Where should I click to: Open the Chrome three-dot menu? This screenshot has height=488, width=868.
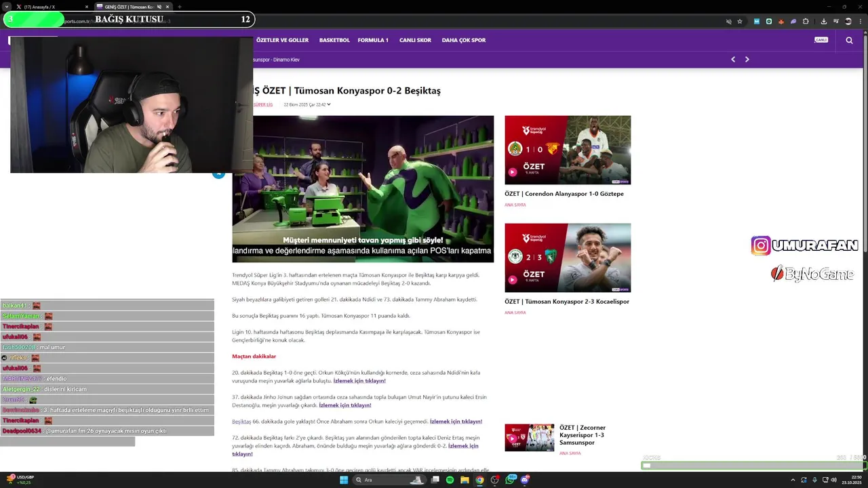click(x=861, y=22)
